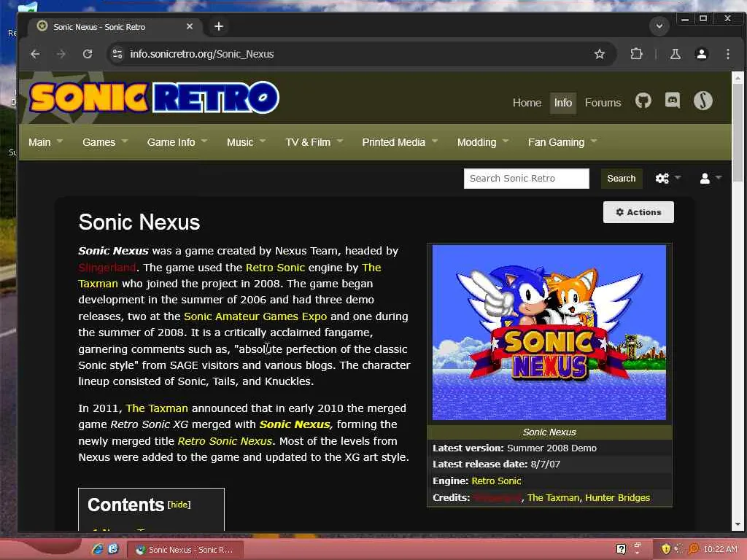Expand the Music menu
This screenshot has width=747, height=560.
[246, 142]
